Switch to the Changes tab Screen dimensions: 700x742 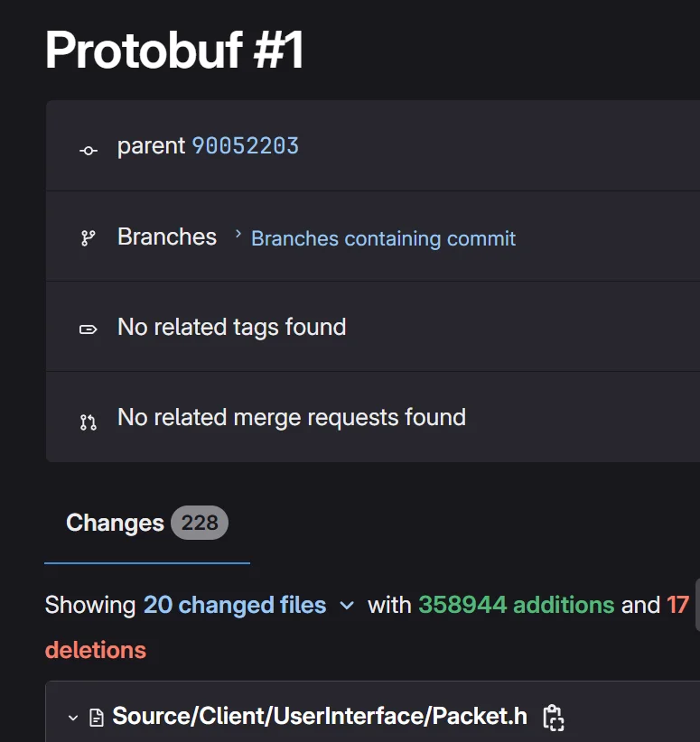[115, 523]
